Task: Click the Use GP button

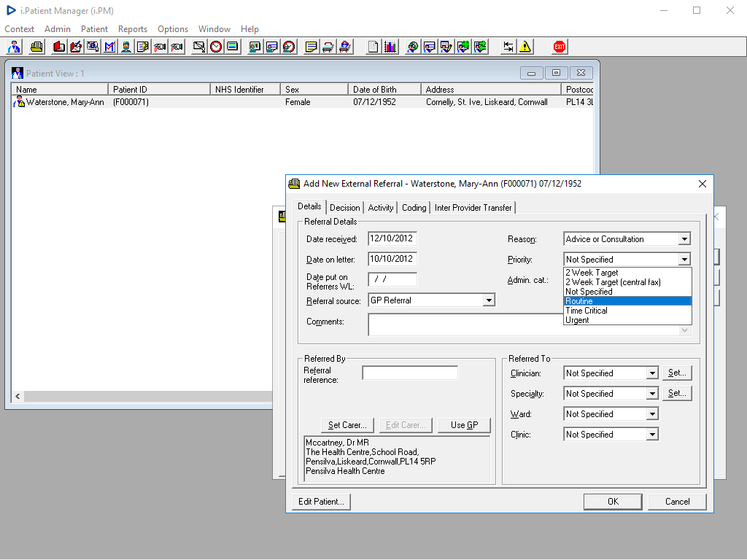Action: coord(464,425)
